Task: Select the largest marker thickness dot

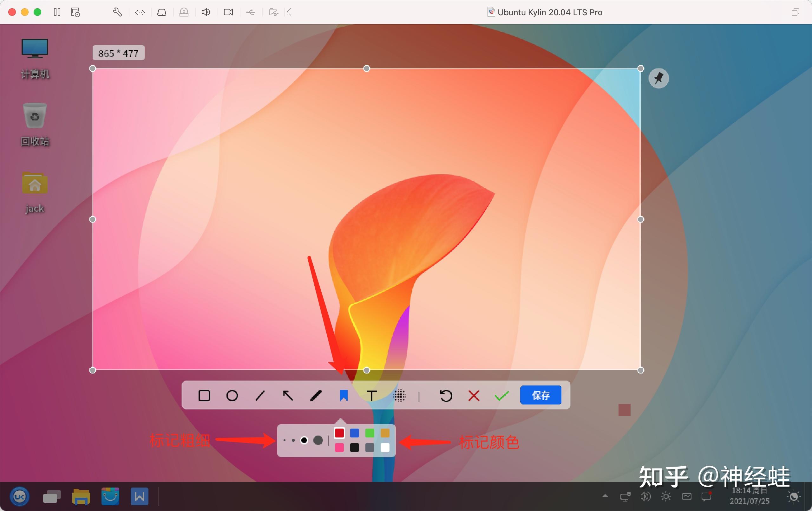Action: click(318, 440)
